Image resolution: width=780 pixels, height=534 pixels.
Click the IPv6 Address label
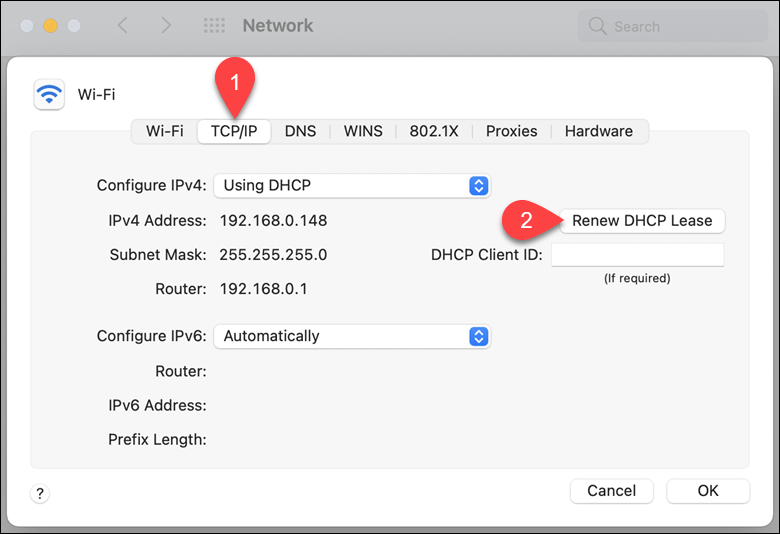(157, 406)
